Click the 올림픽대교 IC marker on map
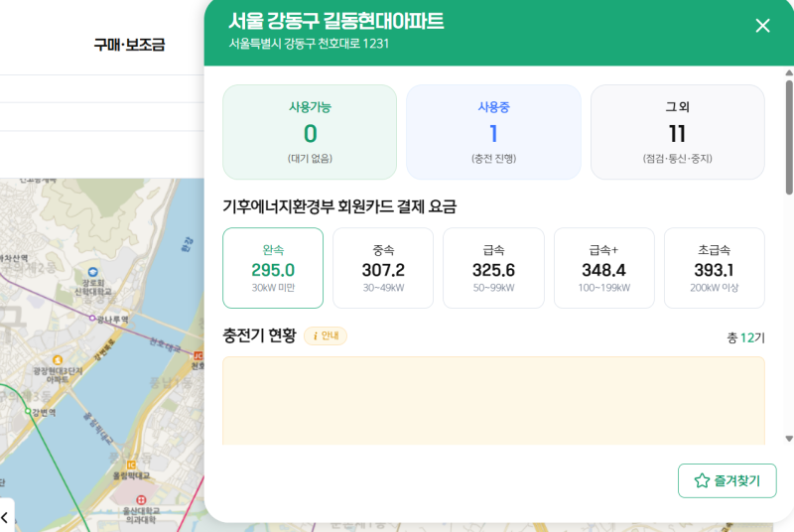This screenshot has height=532, width=794. [131, 465]
